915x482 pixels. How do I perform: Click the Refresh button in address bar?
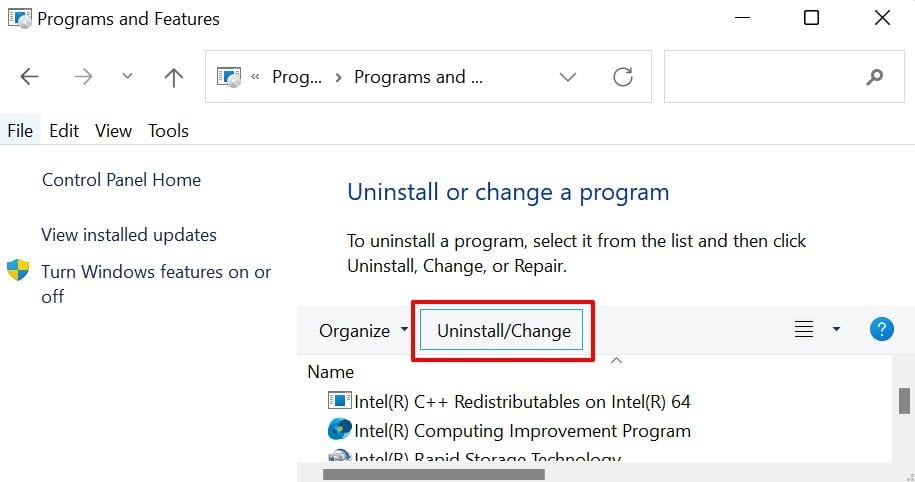tap(623, 77)
